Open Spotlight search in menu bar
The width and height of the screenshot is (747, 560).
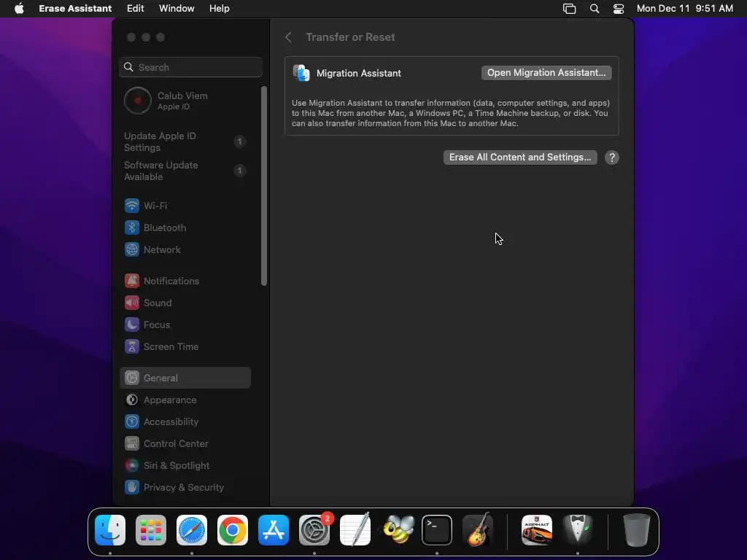pyautogui.click(x=595, y=9)
